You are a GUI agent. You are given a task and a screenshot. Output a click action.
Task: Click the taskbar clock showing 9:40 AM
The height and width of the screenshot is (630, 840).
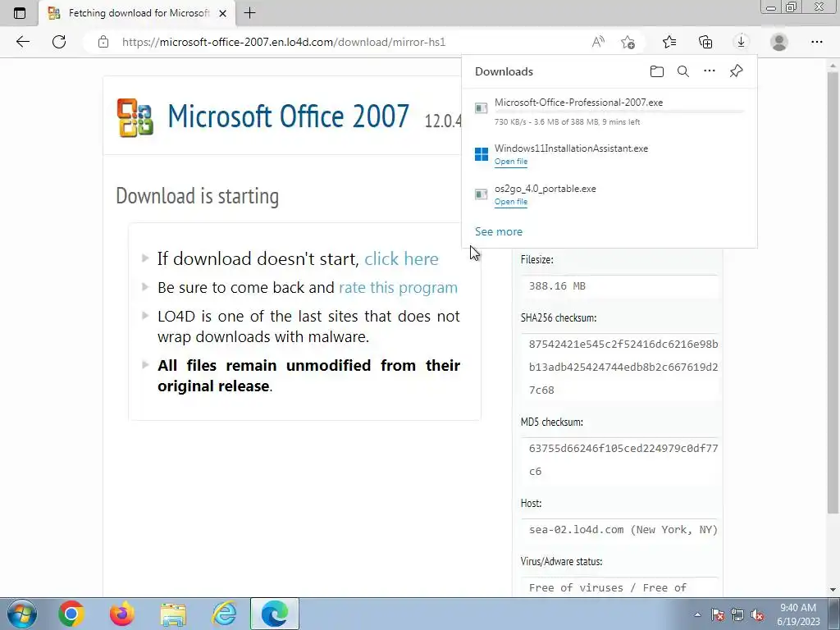coord(798,614)
